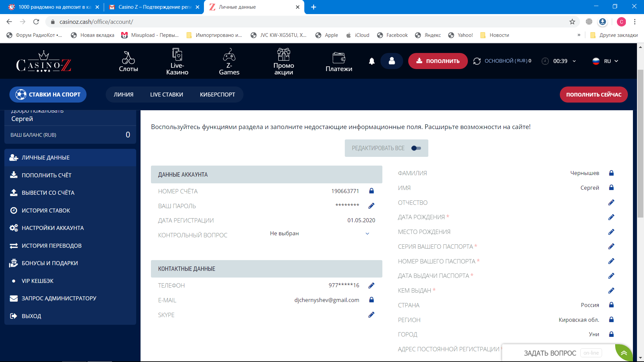Click Skype field edit pencil
The width and height of the screenshot is (644, 362).
click(371, 315)
